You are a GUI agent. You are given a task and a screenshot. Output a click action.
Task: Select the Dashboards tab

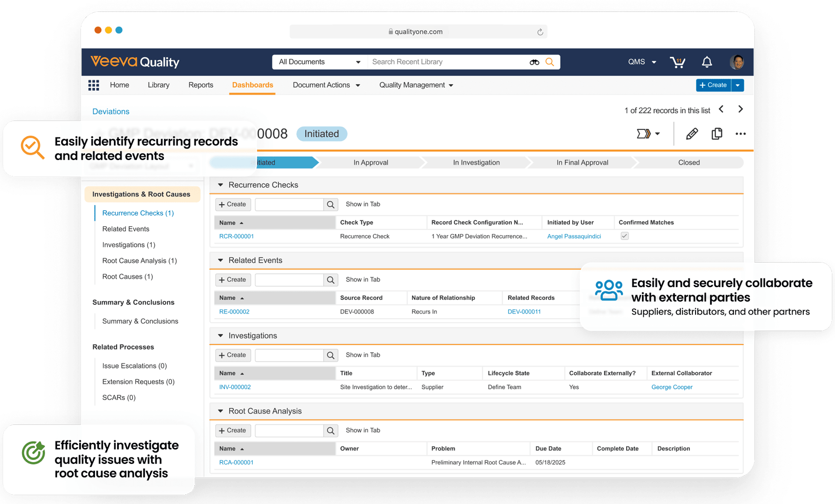click(x=252, y=85)
